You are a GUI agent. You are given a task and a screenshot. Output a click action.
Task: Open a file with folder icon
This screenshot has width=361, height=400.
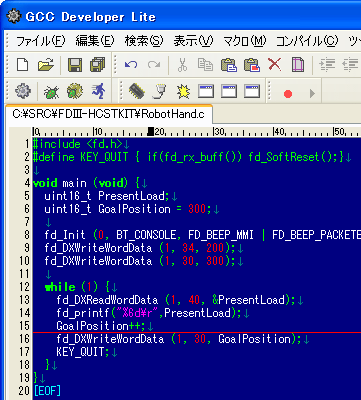point(46,64)
